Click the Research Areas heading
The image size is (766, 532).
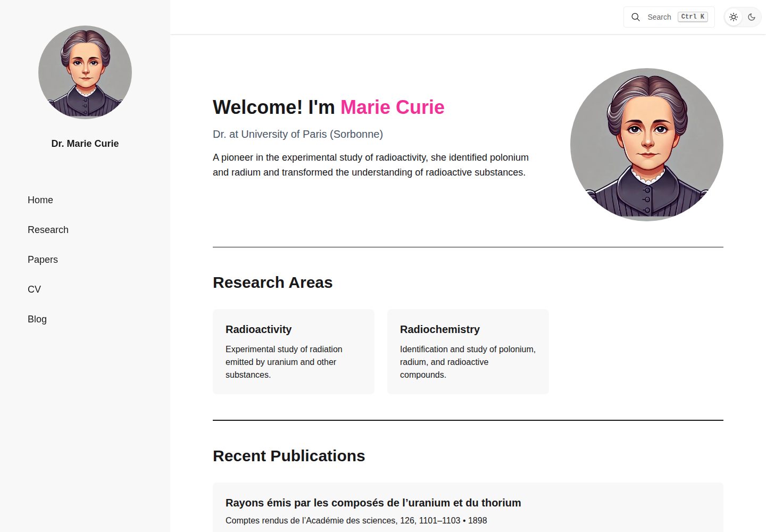273,282
